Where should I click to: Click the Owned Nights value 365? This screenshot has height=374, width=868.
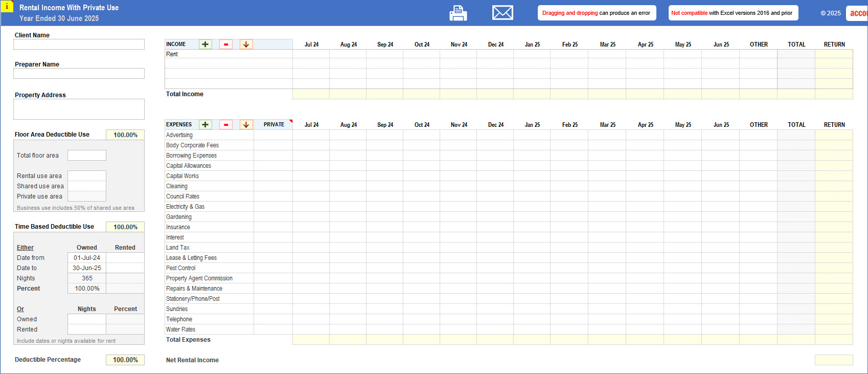tap(87, 278)
